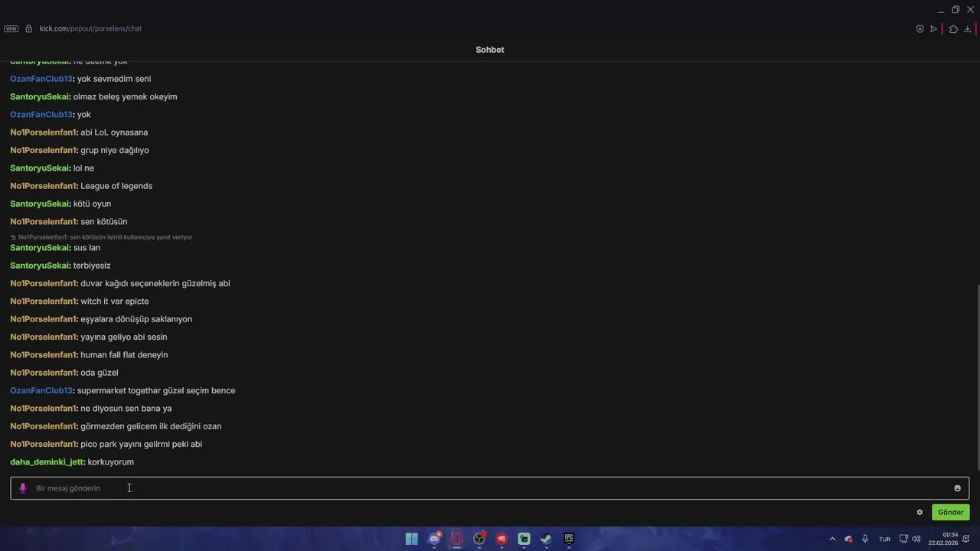
Task: Open the browser extensions cube icon
Action: [x=953, y=29]
